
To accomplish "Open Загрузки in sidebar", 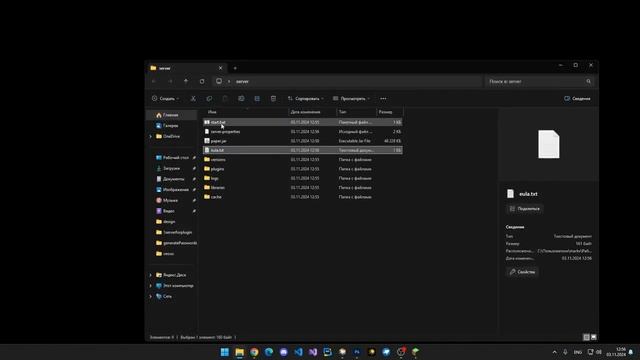I will (171, 168).
